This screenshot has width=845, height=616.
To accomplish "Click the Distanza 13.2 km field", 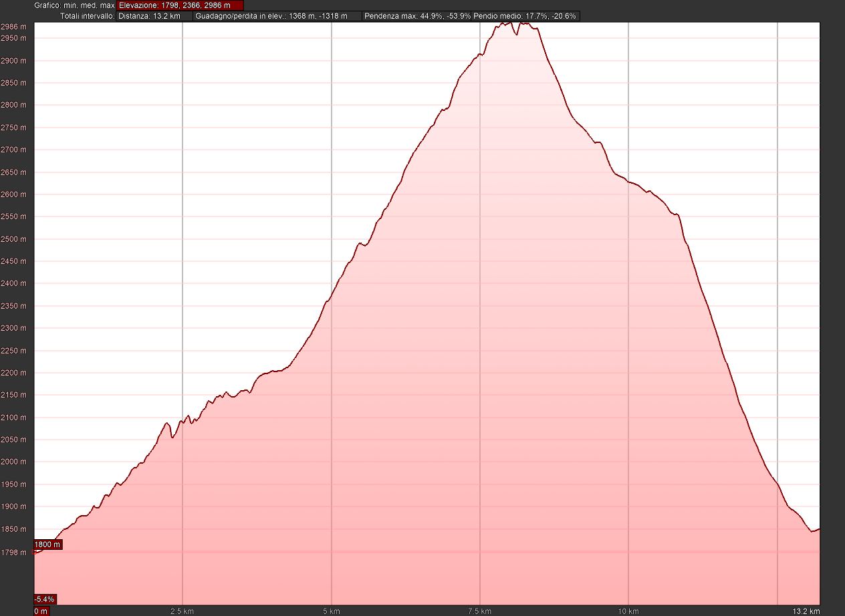I will (154, 16).
